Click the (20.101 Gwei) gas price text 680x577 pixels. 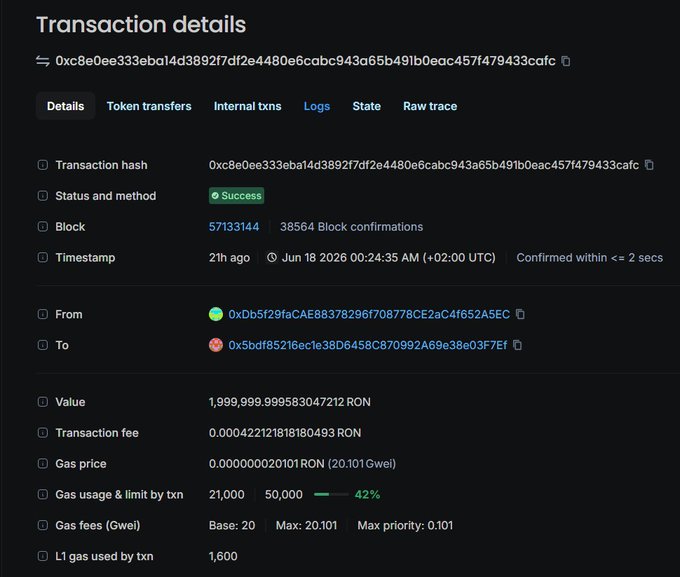pos(362,463)
